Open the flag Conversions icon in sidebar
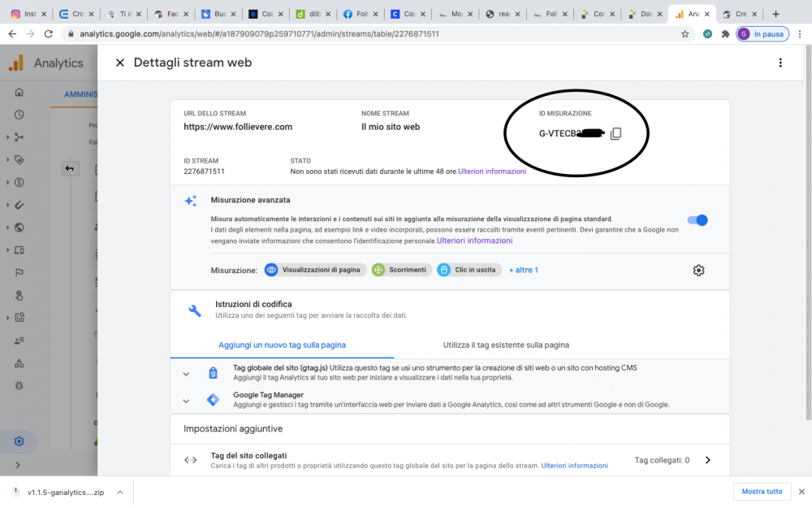Viewport: 812px width, 508px height. 19,272
